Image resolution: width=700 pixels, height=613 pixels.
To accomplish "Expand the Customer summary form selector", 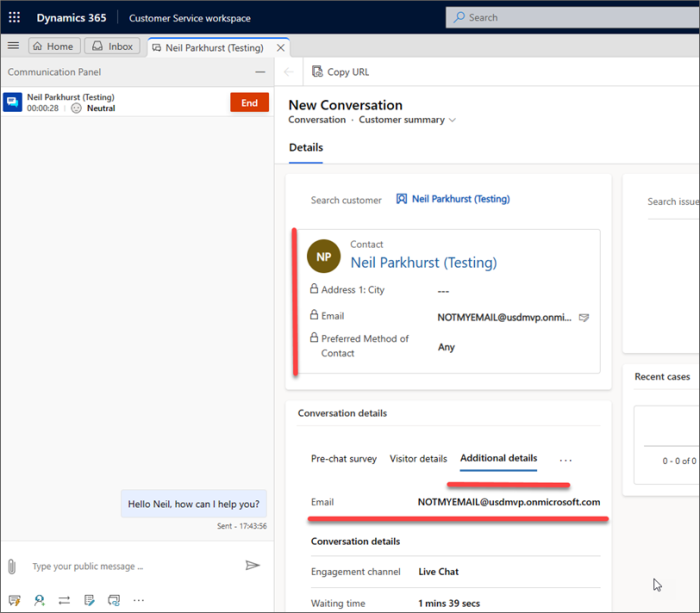I will pos(452,120).
